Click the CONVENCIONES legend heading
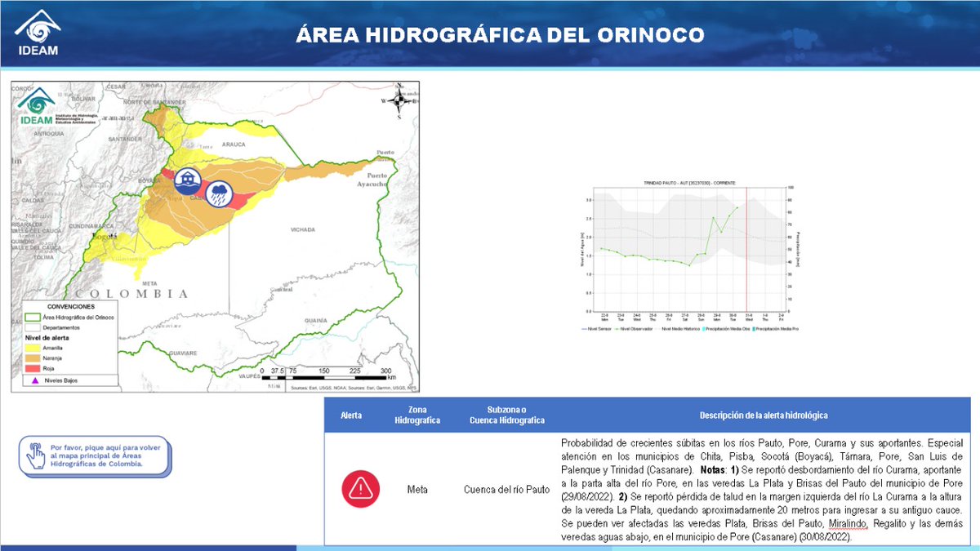 coord(71,306)
